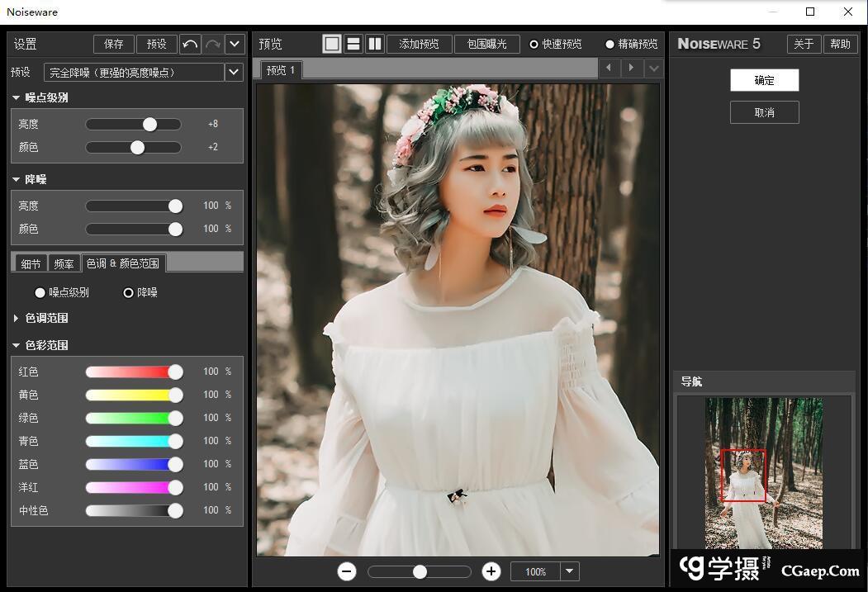Open the 预设 preset dropdown list
Viewport: 868px width, 592px height.
[234, 73]
